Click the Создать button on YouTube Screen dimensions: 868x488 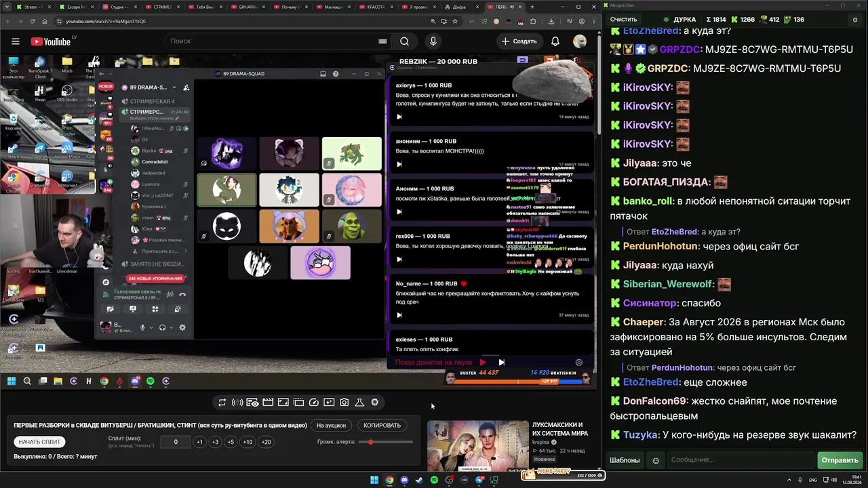click(519, 41)
